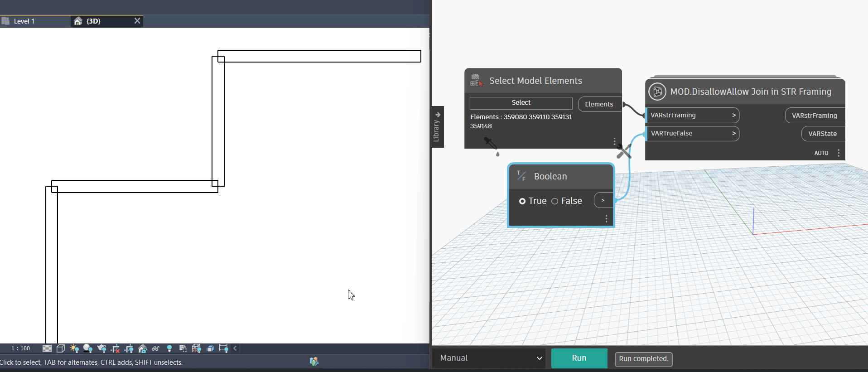Open the Detail Level icon in view control bar

[x=47, y=348]
